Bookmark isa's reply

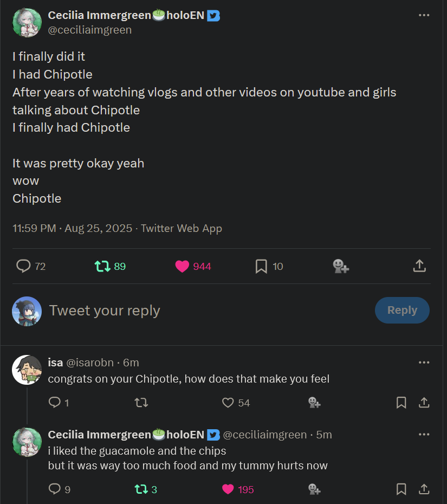tap(401, 403)
